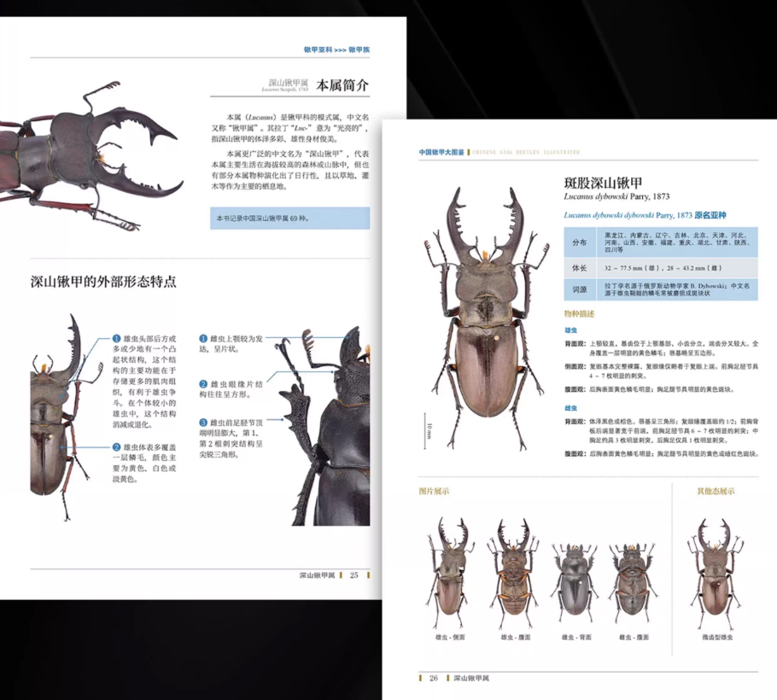Click the 体长 row label in table
Screen dimensions: 777x700
coord(580,267)
